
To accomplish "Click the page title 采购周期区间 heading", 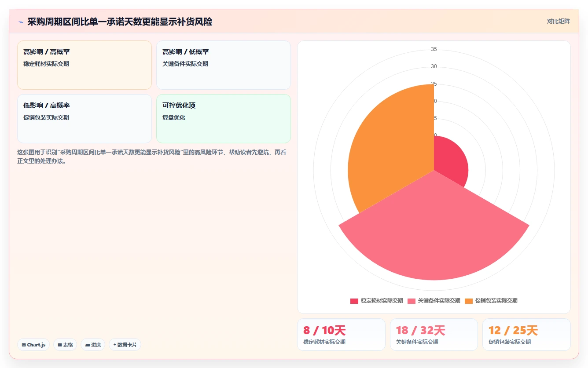I will click(120, 22).
